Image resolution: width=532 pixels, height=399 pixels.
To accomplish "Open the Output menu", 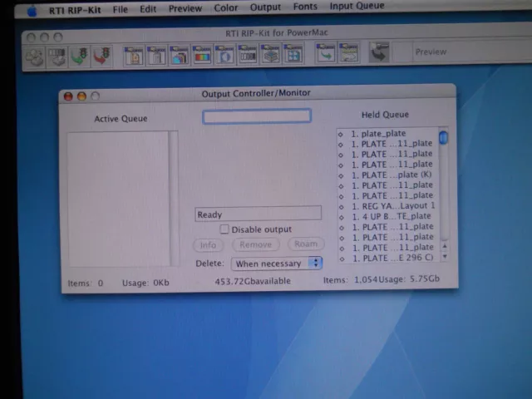I will 265,7.
